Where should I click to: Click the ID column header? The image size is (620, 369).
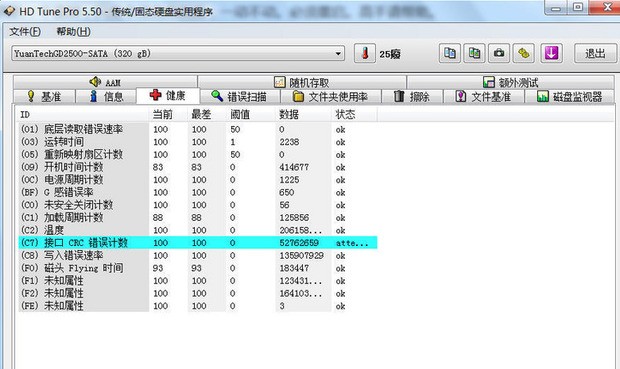(83, 115)
